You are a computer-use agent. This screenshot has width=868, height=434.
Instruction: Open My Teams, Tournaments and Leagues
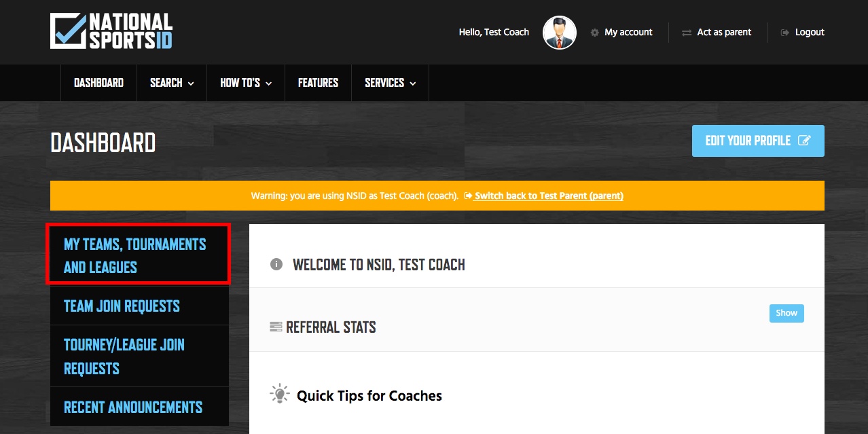[139, 255]
